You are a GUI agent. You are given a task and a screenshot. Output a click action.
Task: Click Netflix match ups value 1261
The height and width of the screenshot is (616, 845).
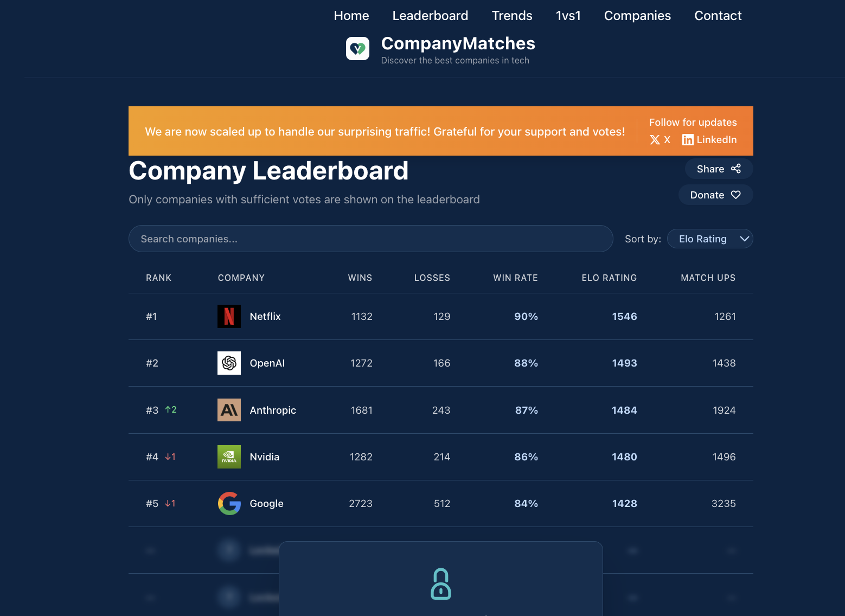tap(725, 316)
